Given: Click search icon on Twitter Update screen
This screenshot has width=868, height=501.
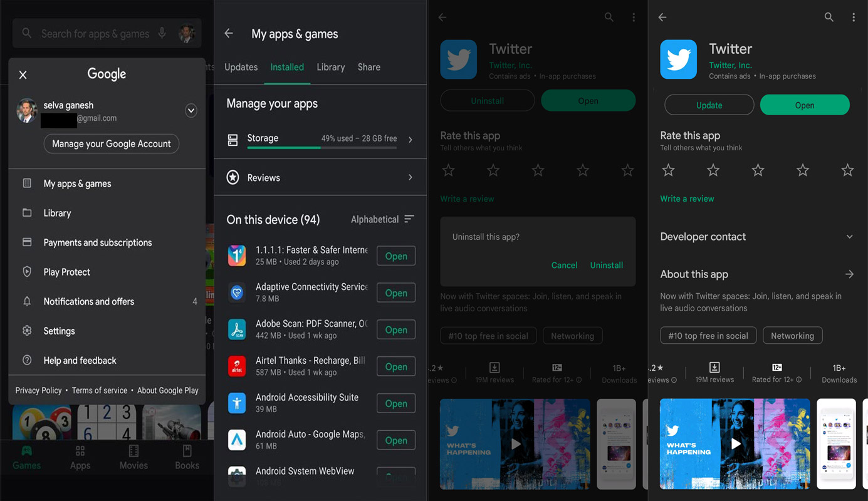Looking at the screenshot, I should [829, 18].
